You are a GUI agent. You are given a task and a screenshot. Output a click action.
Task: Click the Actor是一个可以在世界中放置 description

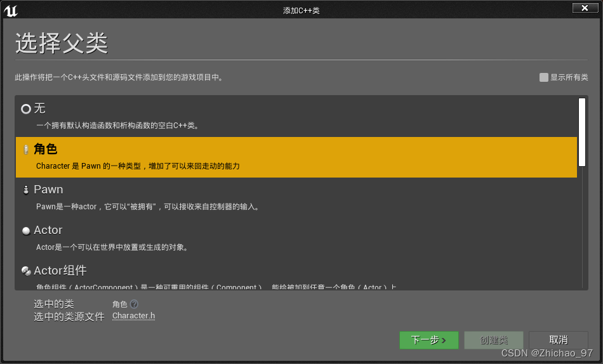click(112, 247)
